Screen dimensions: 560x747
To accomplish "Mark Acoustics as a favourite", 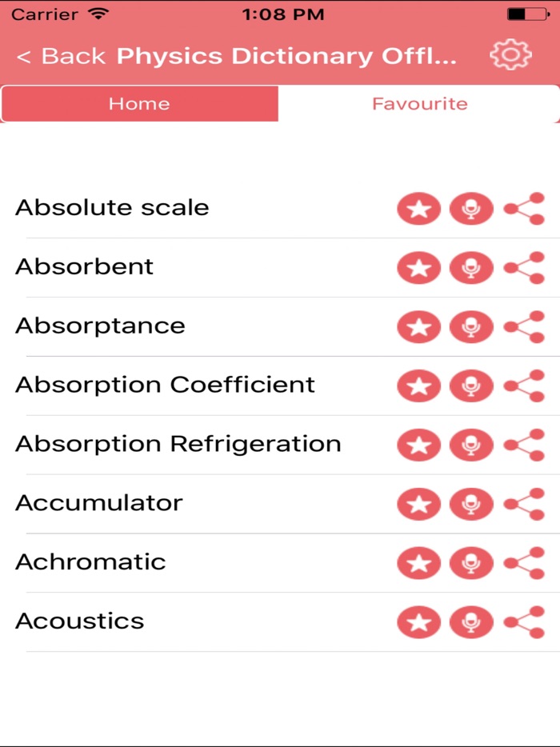I will click(x=418, y=623).
